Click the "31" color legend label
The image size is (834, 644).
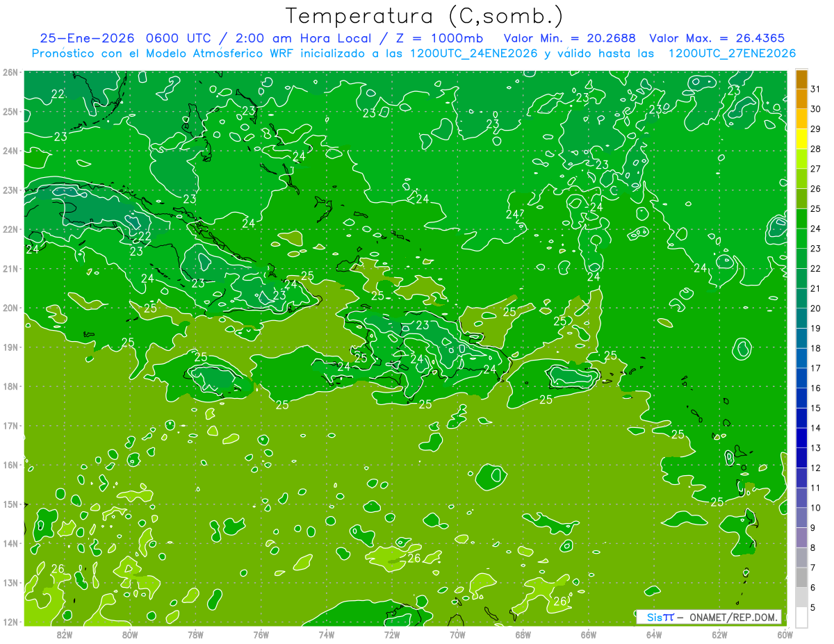click(815, 89)
